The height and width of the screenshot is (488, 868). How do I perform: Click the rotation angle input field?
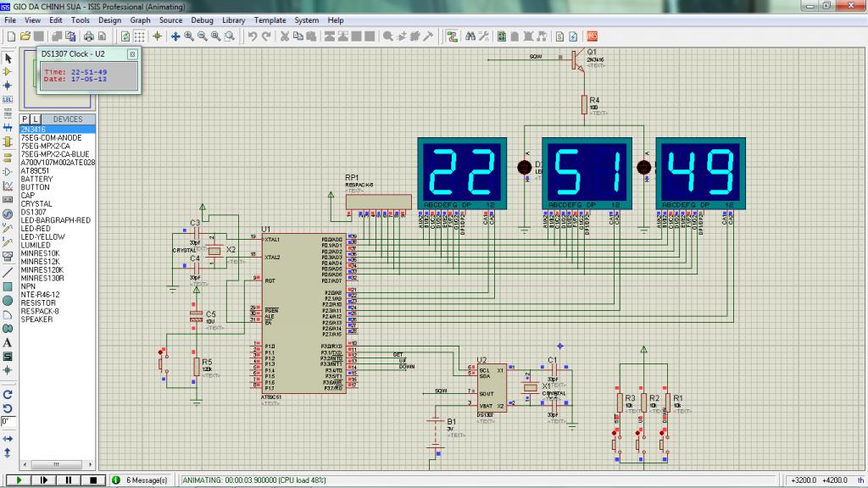click(8, 421)
